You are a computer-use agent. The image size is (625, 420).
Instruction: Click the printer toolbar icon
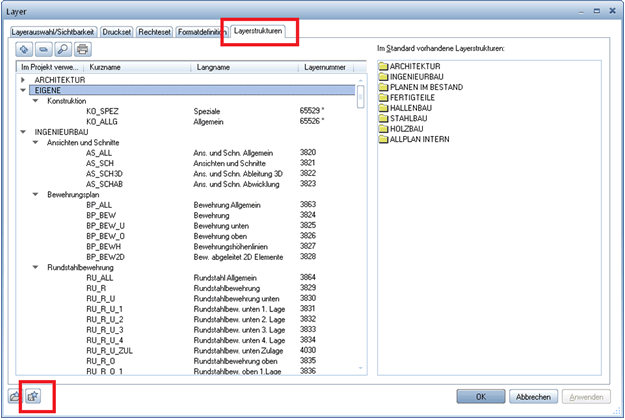[x=83, y=49]
